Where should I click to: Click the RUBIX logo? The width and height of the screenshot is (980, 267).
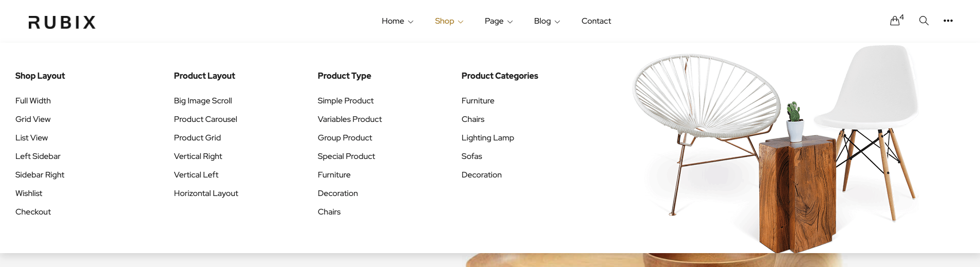point(62,22)
